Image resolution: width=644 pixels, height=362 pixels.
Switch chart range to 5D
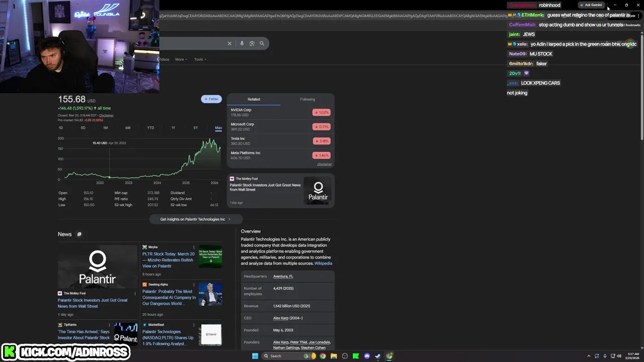83,128
